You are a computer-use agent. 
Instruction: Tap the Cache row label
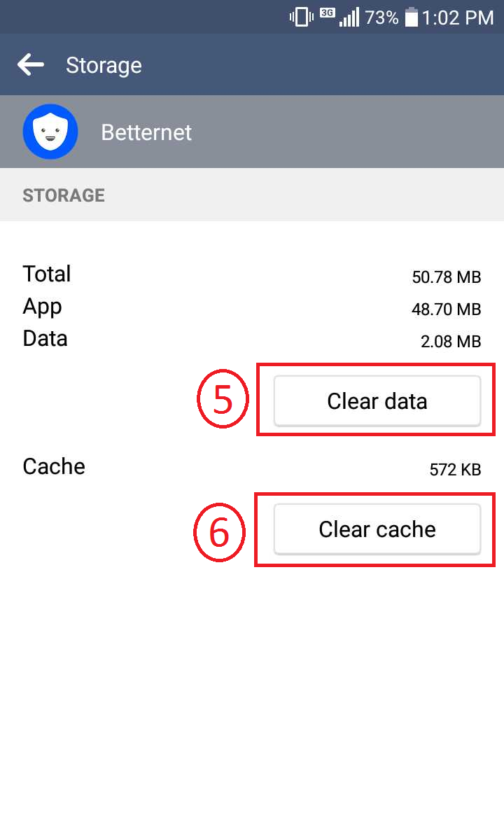[54, 466]
